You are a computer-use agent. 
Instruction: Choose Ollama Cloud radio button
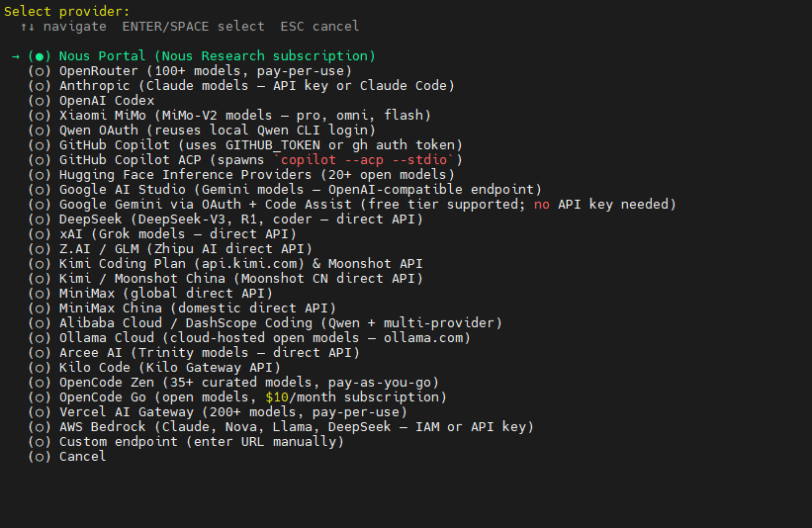click(x=40, y=338)
